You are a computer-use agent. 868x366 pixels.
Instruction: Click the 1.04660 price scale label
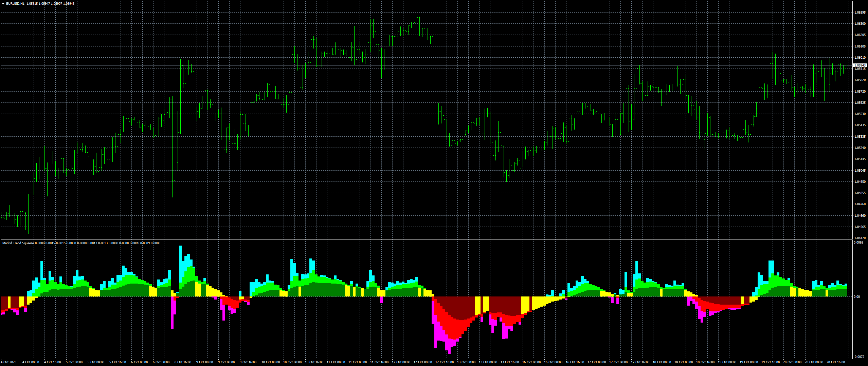(x=860, y=216)
